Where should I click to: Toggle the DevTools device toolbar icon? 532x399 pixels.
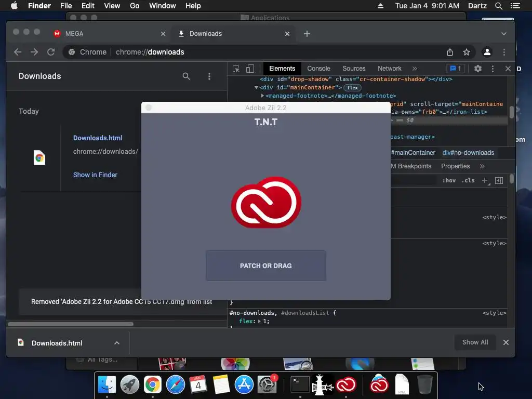[250, 69]
